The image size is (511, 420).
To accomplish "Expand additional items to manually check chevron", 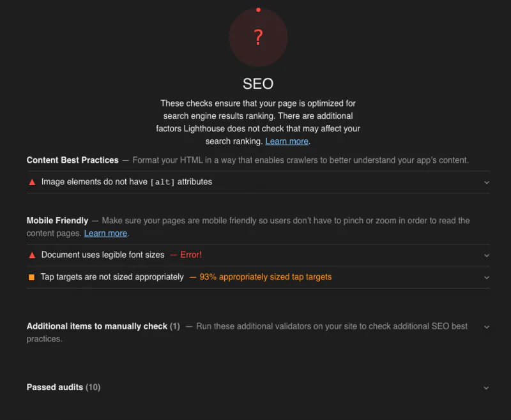I will 486,327.
